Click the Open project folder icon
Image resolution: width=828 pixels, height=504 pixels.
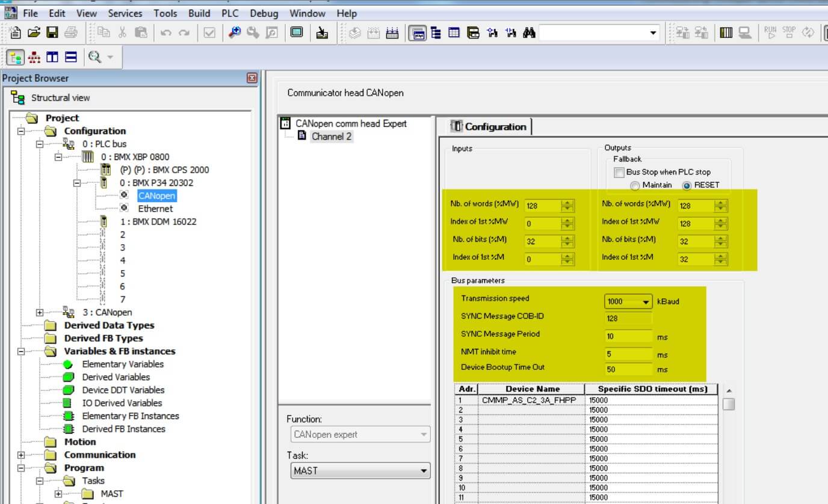click(x=34, y=33)
